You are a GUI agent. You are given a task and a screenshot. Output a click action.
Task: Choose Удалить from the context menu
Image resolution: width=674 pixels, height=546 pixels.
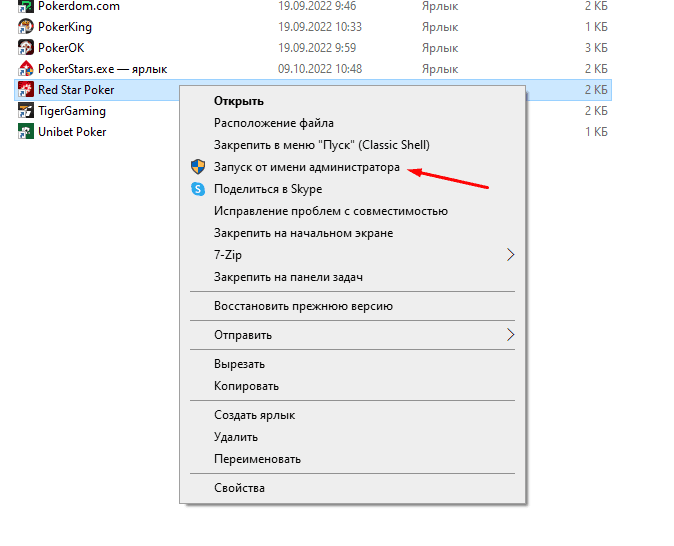click(236, 437)
